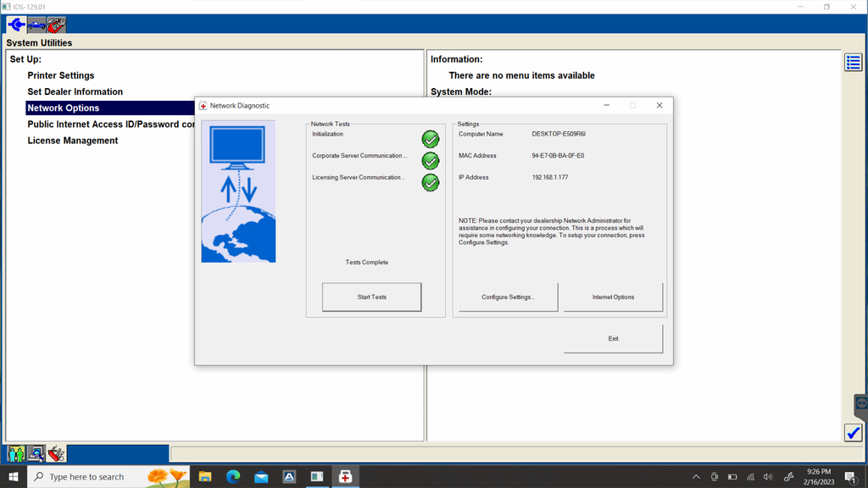Click the Licensing Server Communication green indicator
The image size is (868, 488).
tap(430, 182)
